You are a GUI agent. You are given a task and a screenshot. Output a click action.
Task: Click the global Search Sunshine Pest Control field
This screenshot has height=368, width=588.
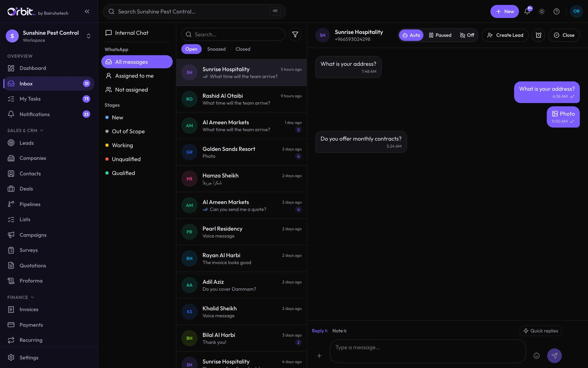coord(194,11)
